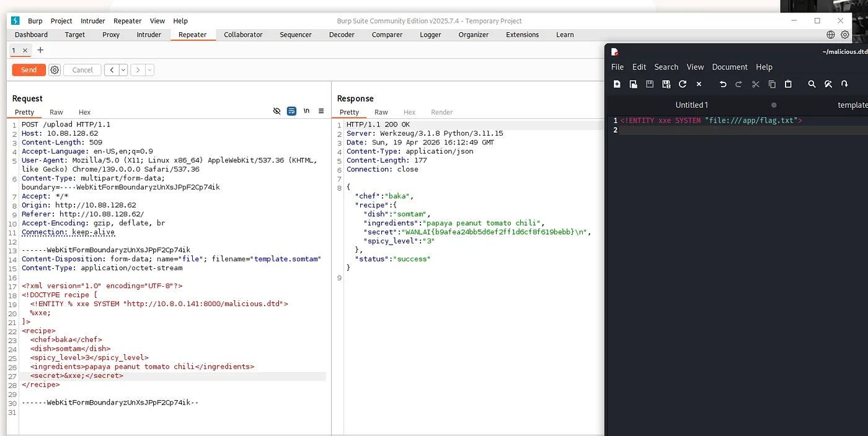868x436 pixels.
Task: Reload the document in text editor
Action: (683, 84)
